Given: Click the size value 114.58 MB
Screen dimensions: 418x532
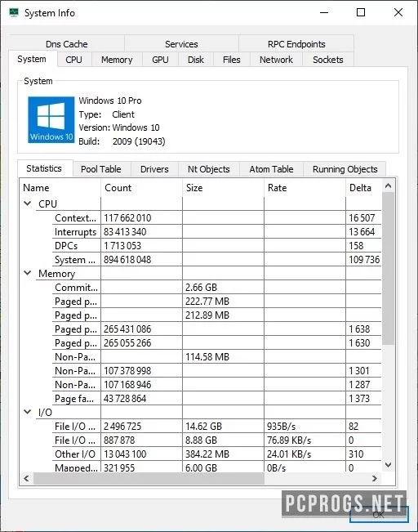Looking at the screenshot, I should pos(207,356).
